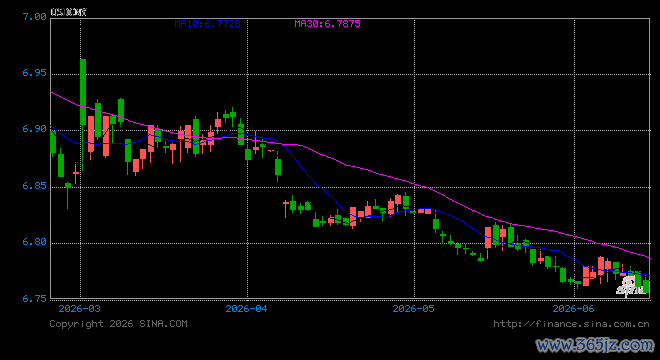
Task: Click the MA30:6.7875 indicator label
Action: 327,24
